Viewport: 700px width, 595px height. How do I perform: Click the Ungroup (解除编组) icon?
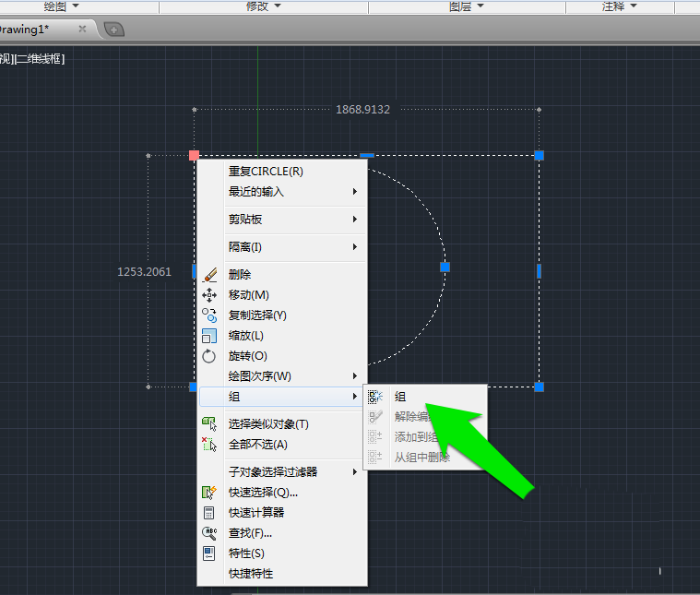point(375,417)
